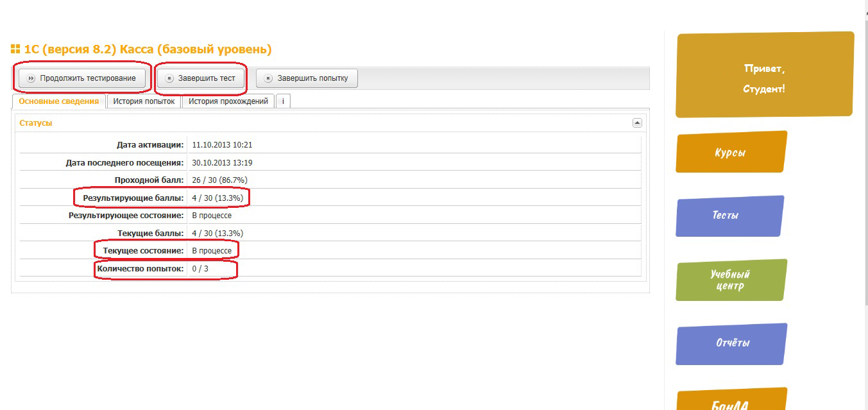The height and width of the screenshot is (410, 868).
Task: Click the 'Результирующее состояние:' label
Action: 126,216
